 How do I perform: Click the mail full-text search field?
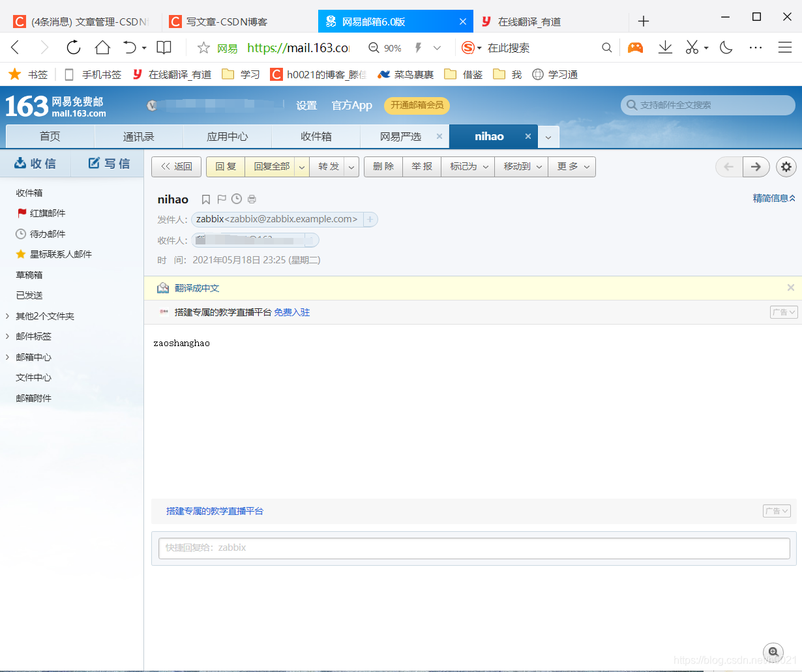click(x=708, y=105)
